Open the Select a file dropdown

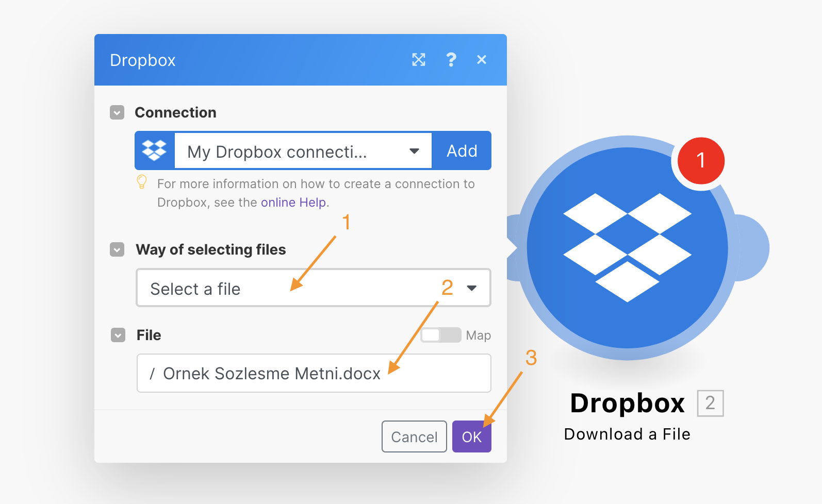tap(314, 288)
